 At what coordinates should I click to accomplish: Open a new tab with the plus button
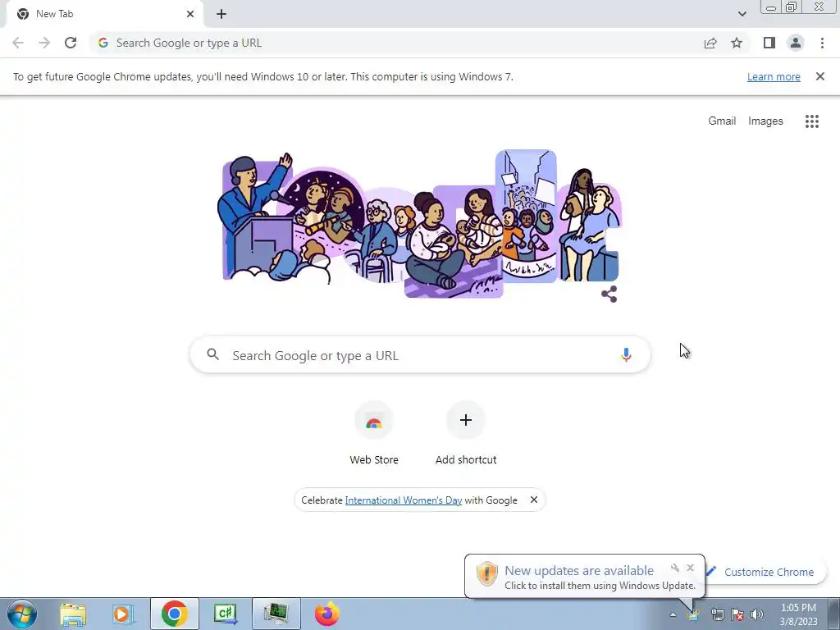coord(221,14)
